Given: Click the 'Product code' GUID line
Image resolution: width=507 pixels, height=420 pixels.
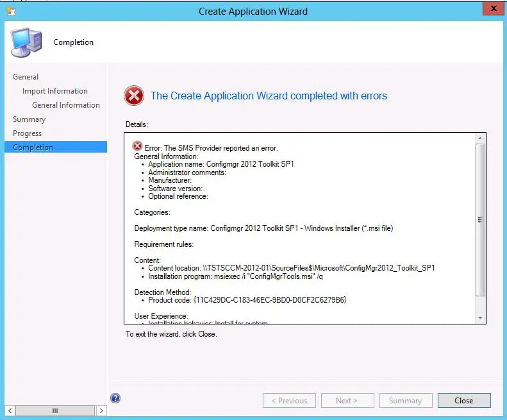Looking at the screenshot, I should [x=247, y=300].
